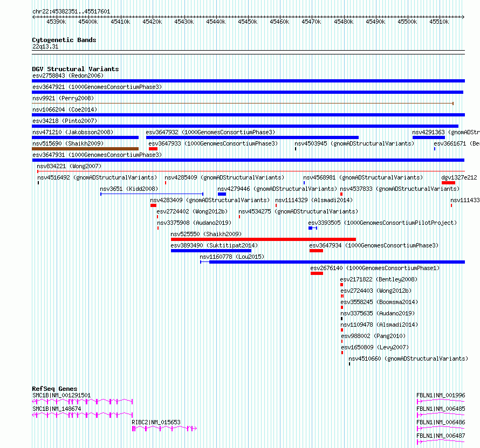Click the SMC1B|NM_148674 gene track
The image size is (480, 448).
[x=83, y=415]
